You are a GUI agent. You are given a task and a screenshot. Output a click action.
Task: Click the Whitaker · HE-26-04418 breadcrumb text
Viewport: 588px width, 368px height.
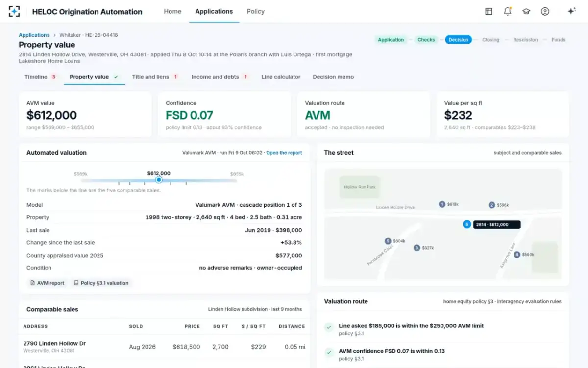(x=88, y=35)
